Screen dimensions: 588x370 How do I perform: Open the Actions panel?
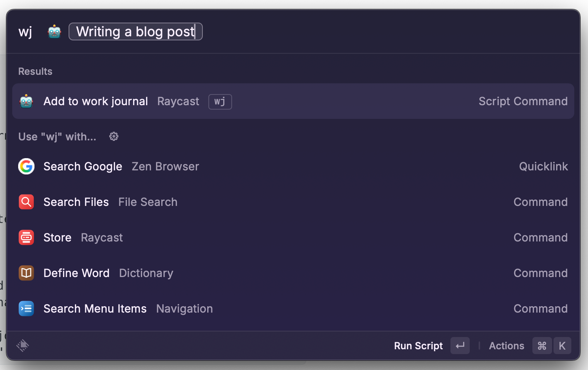(506, 346)
